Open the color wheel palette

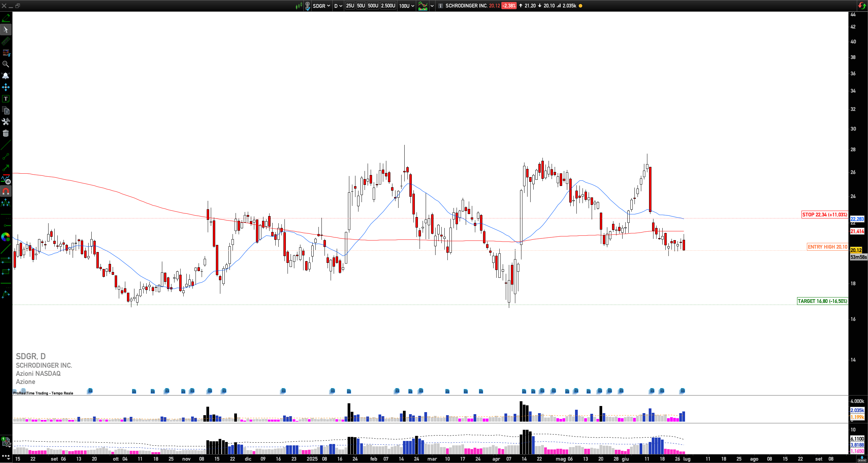(6, 237)
